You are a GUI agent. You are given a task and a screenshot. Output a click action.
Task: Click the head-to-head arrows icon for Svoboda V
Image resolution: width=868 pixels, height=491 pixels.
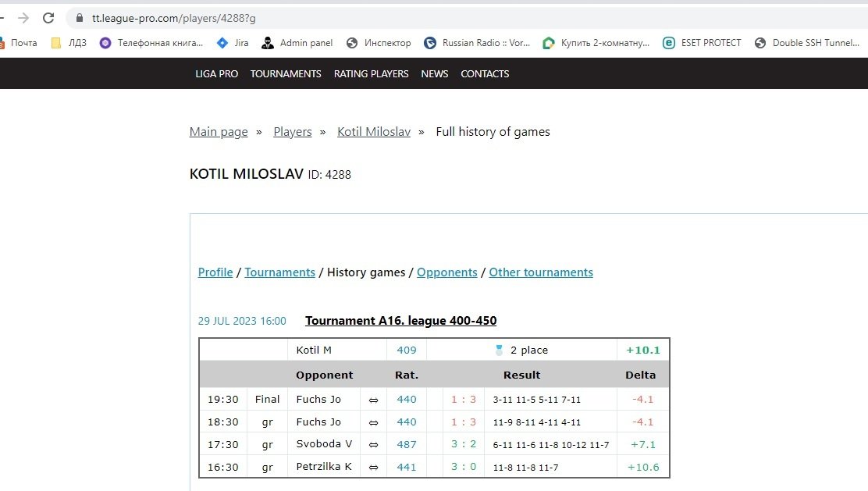click(x=373, y=445)
